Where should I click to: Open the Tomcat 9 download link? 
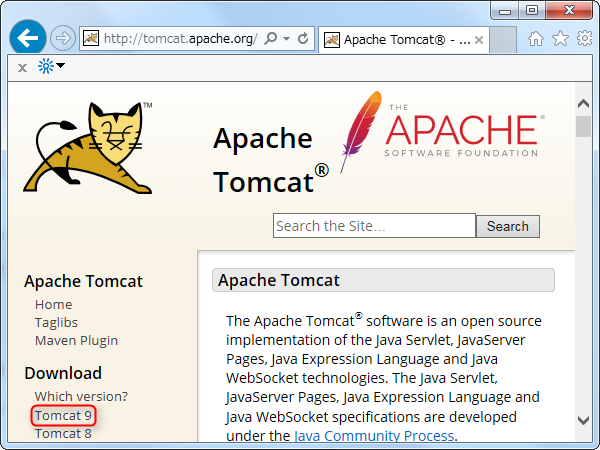tap(63, 415)
